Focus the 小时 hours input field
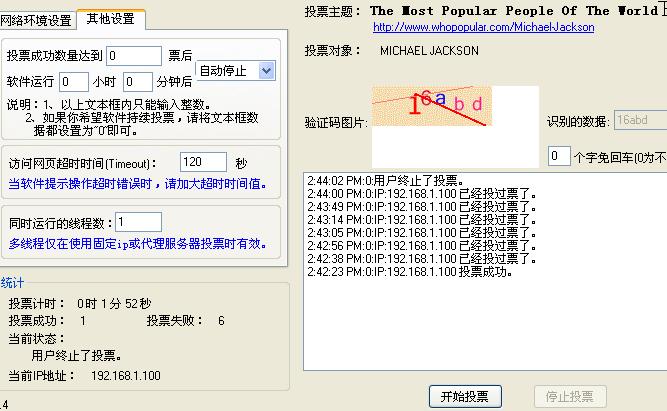This screenshot has height=411, width=667. tap(73, 82)
